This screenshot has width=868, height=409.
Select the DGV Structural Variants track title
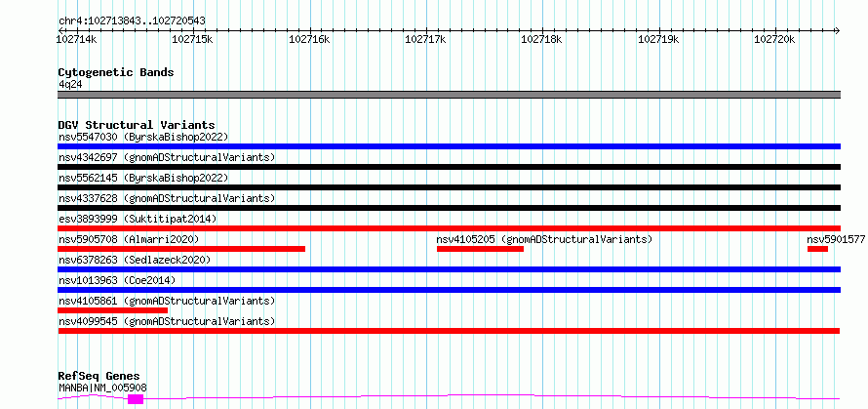tap(137, 125)
